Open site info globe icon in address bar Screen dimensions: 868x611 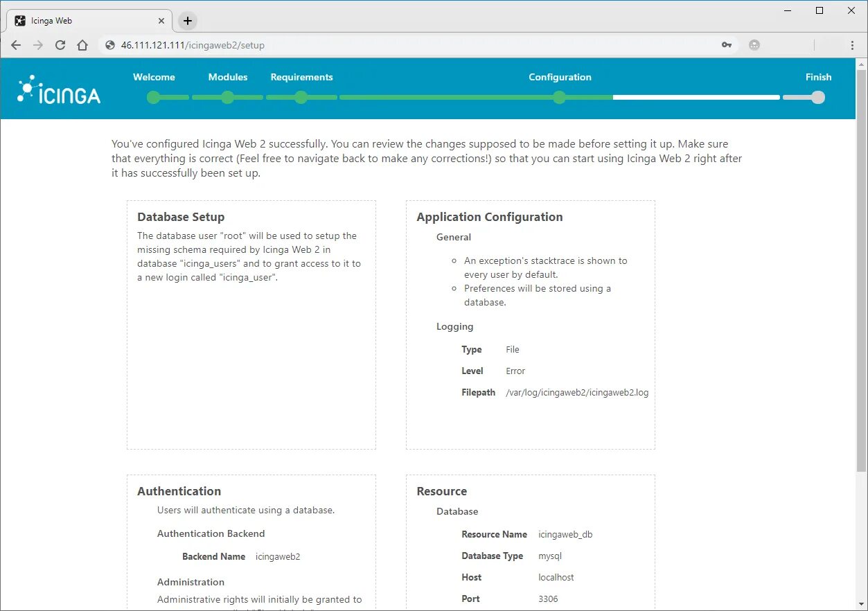(x=109, y=45)
